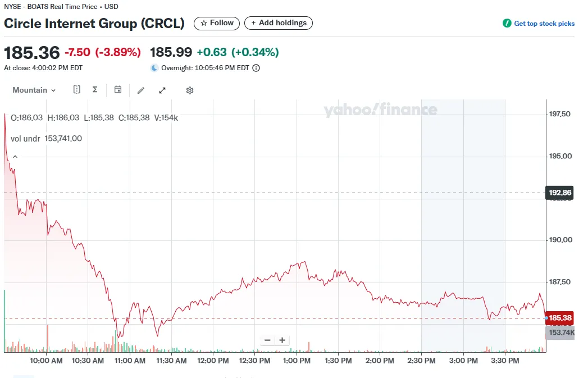588x378 pixels.
Task: Select the pencil drawing tool
Action: pyautogui.click(x=141, y=90)
